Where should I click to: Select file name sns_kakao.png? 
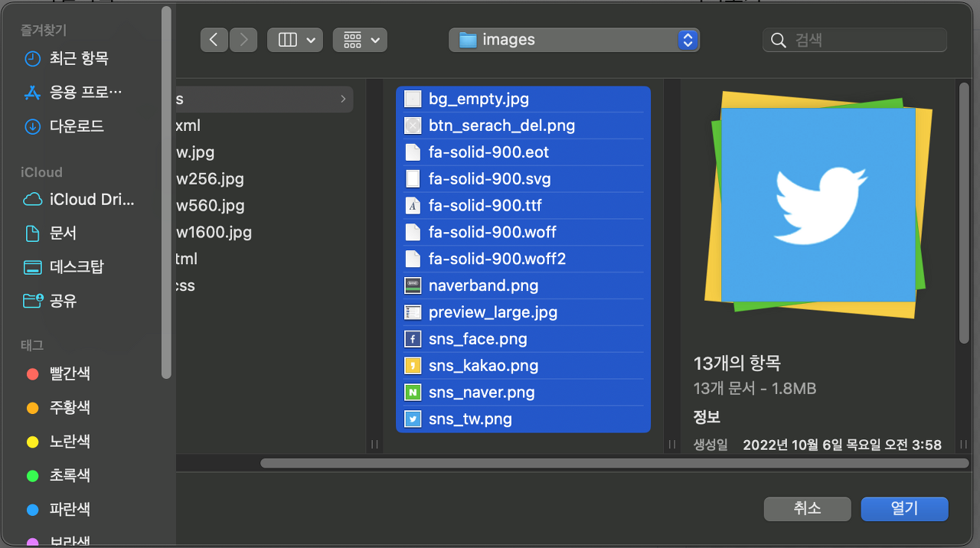coord(483,366)
